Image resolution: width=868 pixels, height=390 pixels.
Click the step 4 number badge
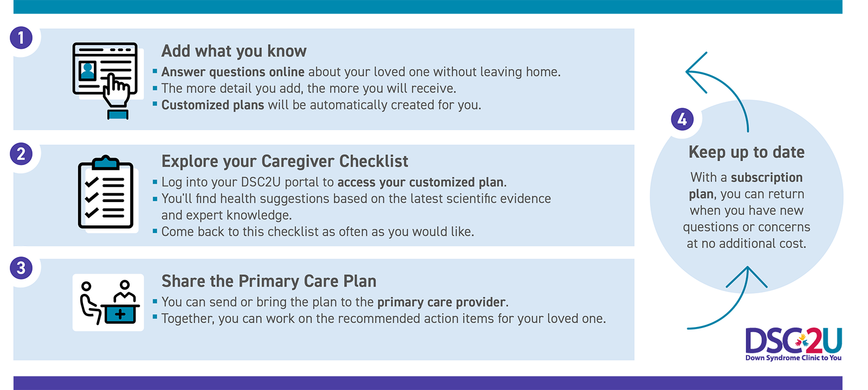pos(682,119)
